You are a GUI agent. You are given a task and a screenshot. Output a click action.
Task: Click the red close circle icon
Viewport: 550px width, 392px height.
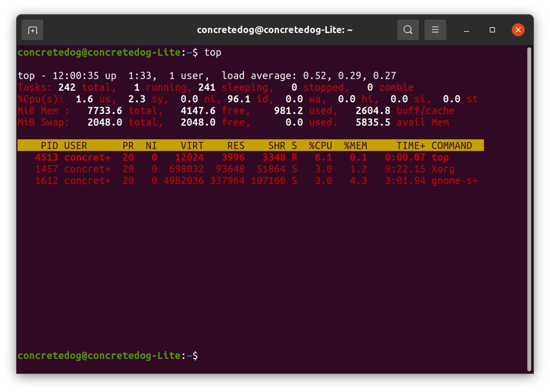(x=518, y=29)
